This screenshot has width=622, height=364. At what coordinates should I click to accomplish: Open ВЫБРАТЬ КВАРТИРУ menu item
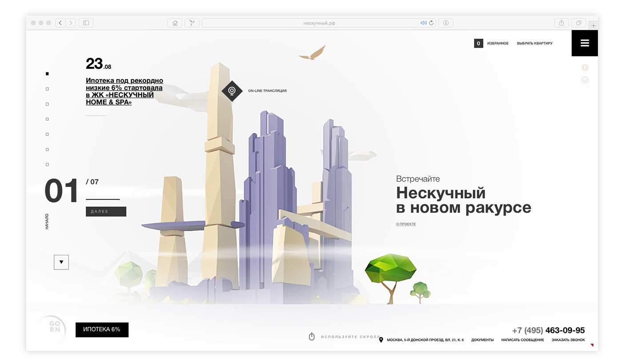(x=534, y=44)
